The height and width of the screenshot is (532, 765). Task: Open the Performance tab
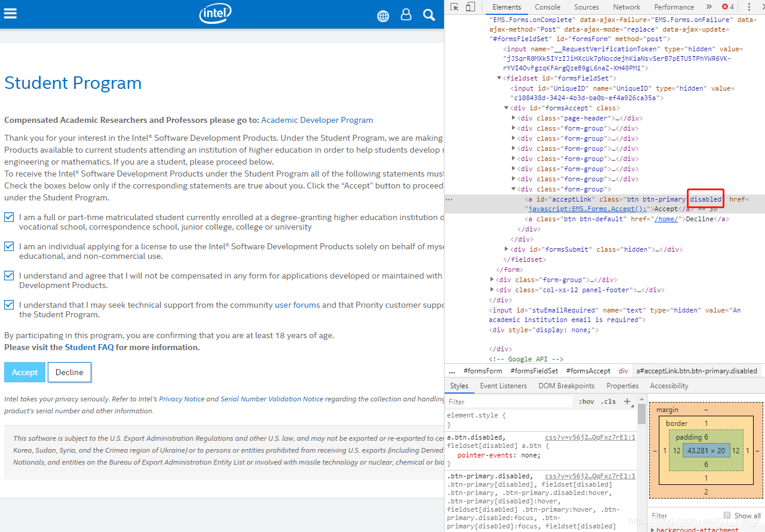click(674, 7)
